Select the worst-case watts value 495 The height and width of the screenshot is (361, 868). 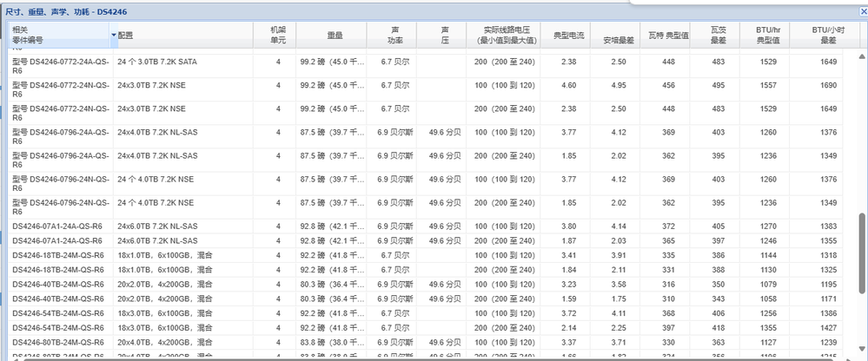[718, 86]
